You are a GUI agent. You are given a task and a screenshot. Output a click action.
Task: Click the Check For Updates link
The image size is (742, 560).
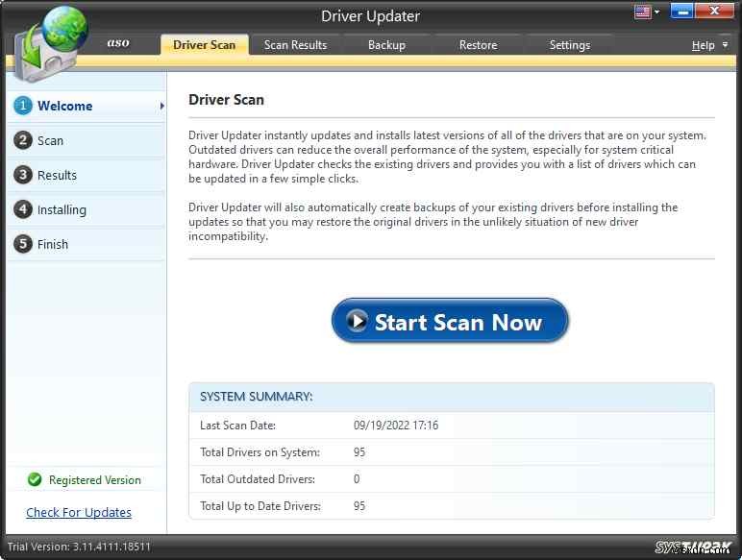tap(79, 513)
